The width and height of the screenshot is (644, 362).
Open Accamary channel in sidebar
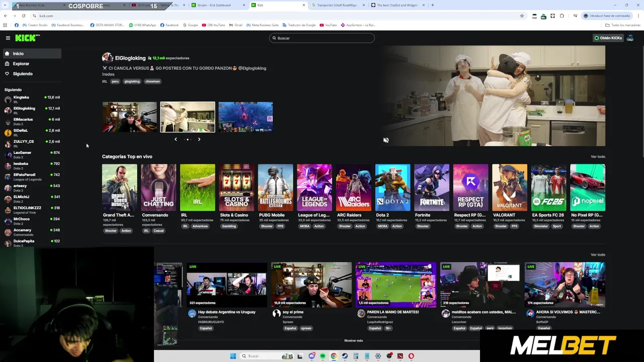pos(31,232)
